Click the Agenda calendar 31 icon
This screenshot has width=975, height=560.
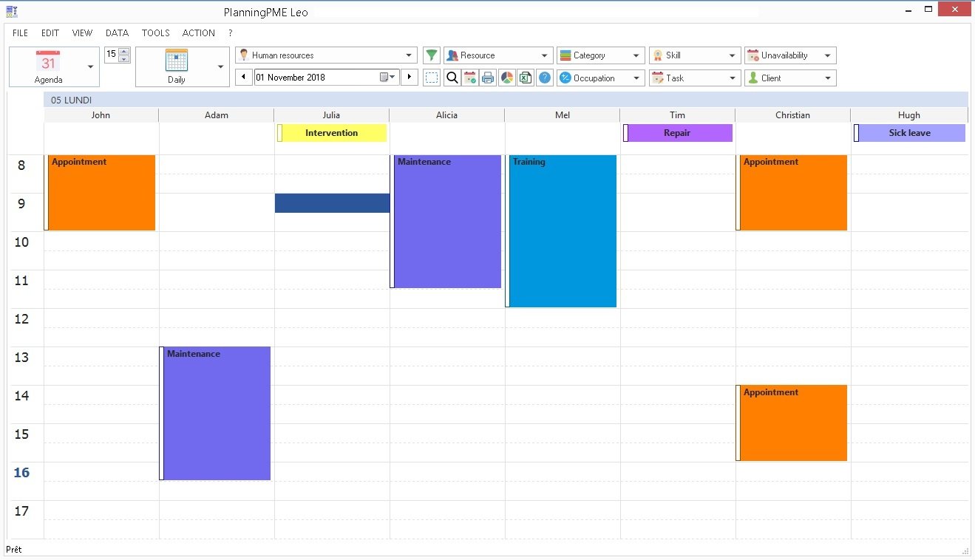coord(48,61)
